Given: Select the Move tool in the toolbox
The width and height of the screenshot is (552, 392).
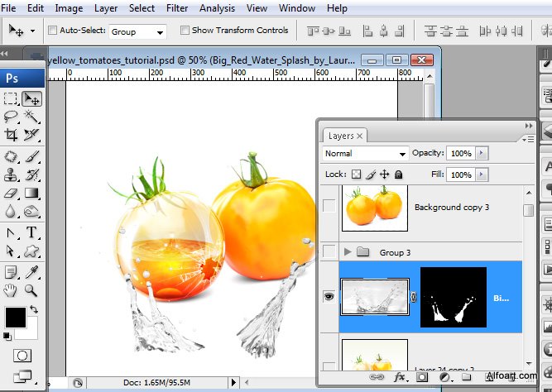Looking at the screenshot, I should click(32, 98).
